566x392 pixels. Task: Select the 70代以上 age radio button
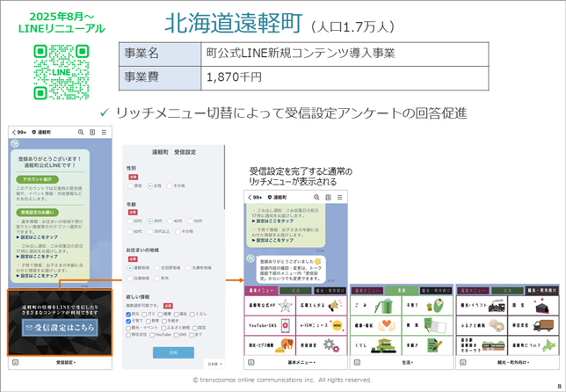point(149,231)
